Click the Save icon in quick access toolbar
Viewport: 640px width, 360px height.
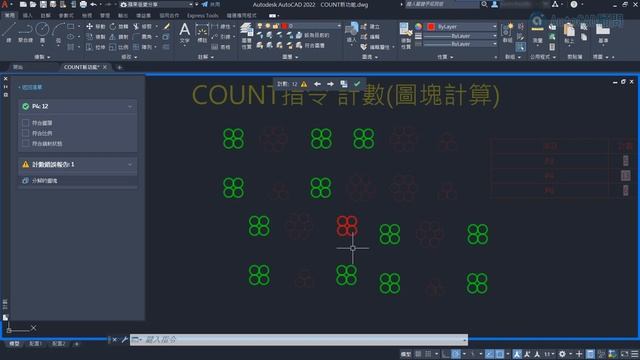tap(43, 4)
